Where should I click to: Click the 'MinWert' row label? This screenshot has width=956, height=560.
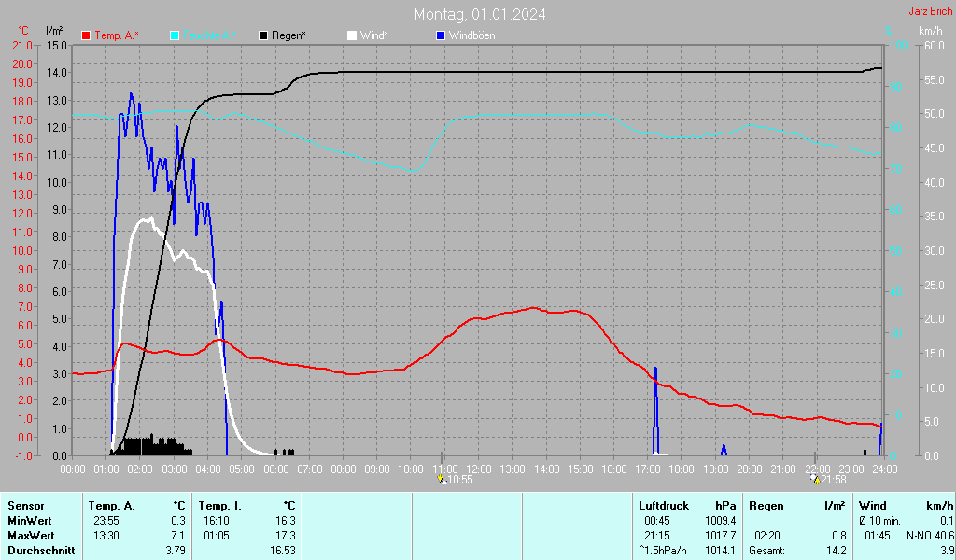(29, 521)
